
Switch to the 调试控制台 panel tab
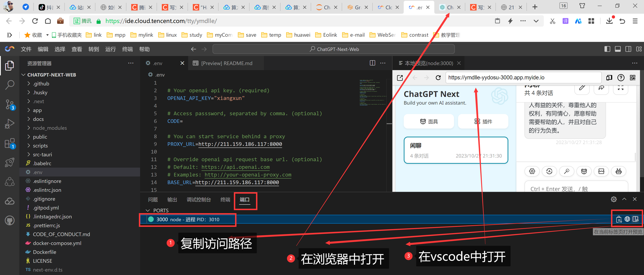pos(199,200)
